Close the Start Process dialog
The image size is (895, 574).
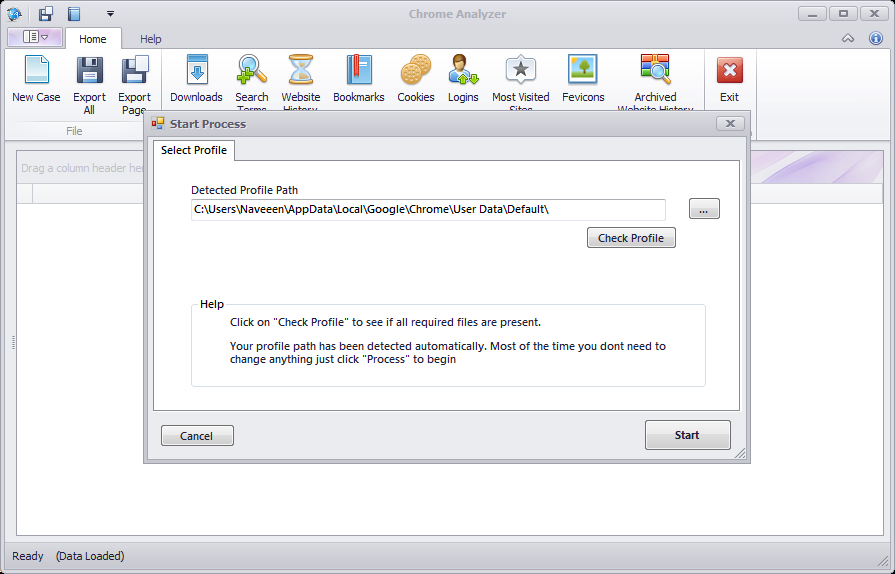730,123
